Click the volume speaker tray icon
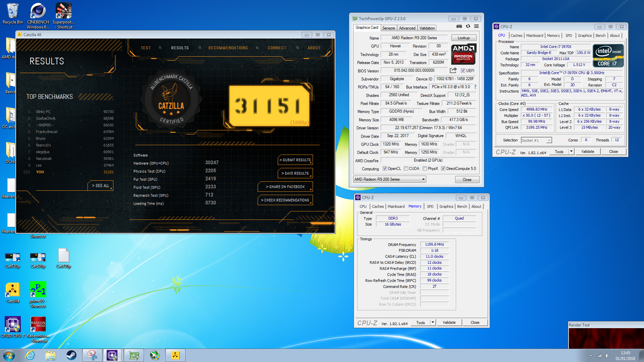The height and width of the screenshot is (362, 644). [x=607, y=356]
